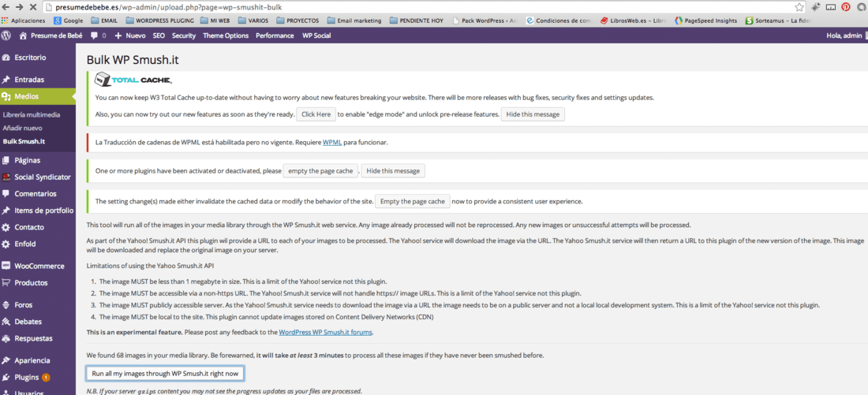
Task: Click lowercase 'empty the page cache' button
Action: tap(320, 171)
